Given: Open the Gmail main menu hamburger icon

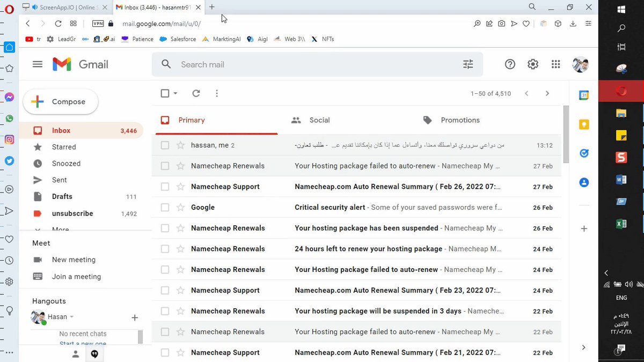Looking at the screenshot, I should pyautogui.click(x=38, y=64).
